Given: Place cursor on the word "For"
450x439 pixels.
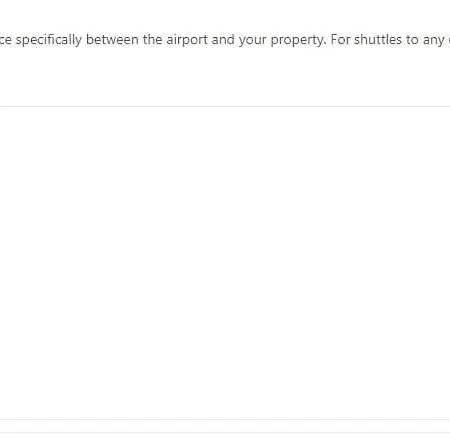Looking at the screenshot, I should click(x=340, y=40).
